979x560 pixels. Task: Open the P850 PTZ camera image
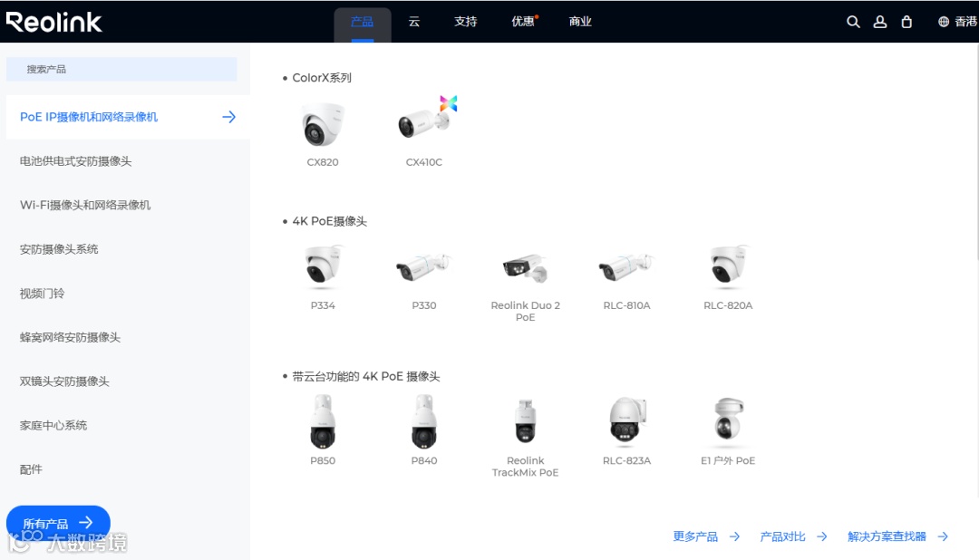[323, 421]
